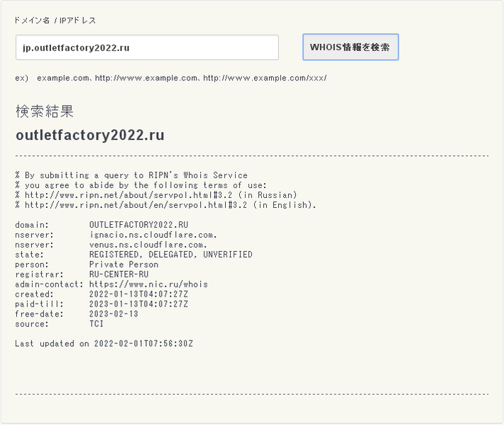The image size is (504, 425).
Task: Click the REGISTERED, DELEGATED, UNVERIFIED state
Action: (x=170, y=255)
